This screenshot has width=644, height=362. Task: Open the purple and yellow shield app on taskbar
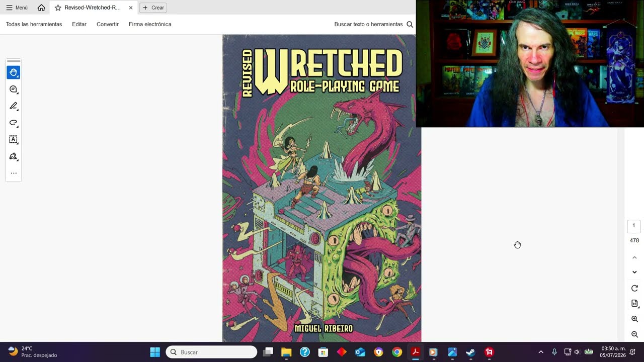pyautogui.click(x=378, y=352)
